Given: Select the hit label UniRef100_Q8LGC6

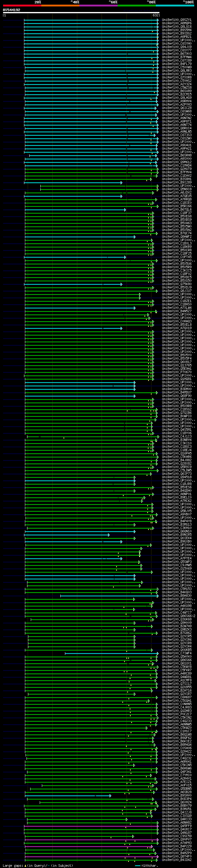Looking at the screenshot, I should tap(176, 26).
